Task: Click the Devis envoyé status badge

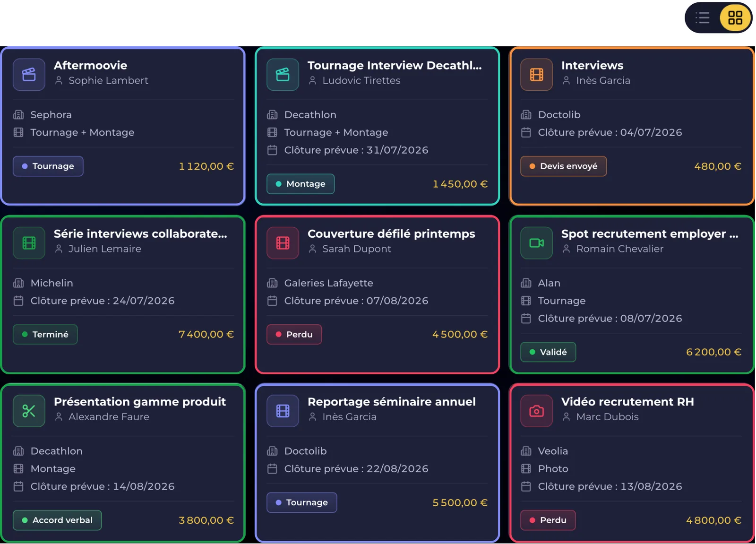Action: 564,166
